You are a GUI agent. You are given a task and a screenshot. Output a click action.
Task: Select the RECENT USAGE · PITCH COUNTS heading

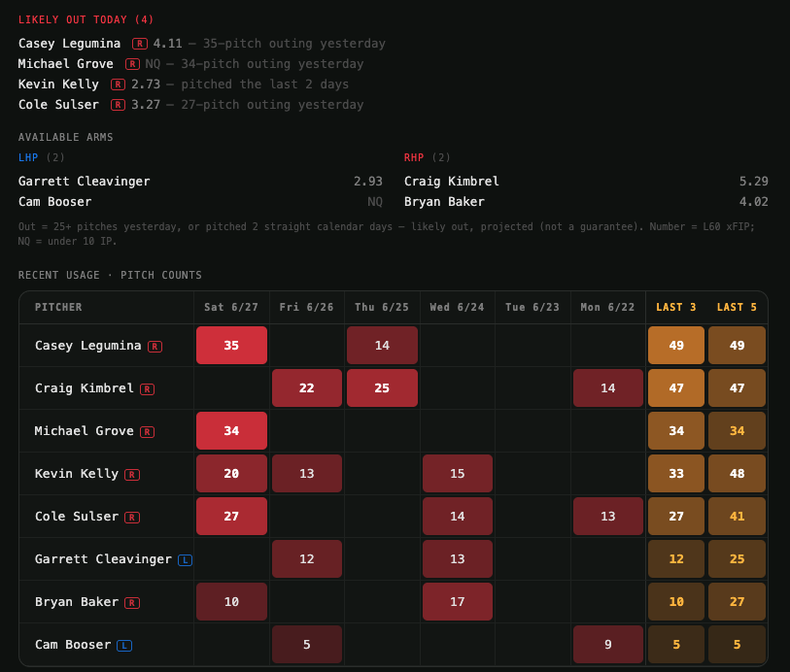click(x=110, y=276)
